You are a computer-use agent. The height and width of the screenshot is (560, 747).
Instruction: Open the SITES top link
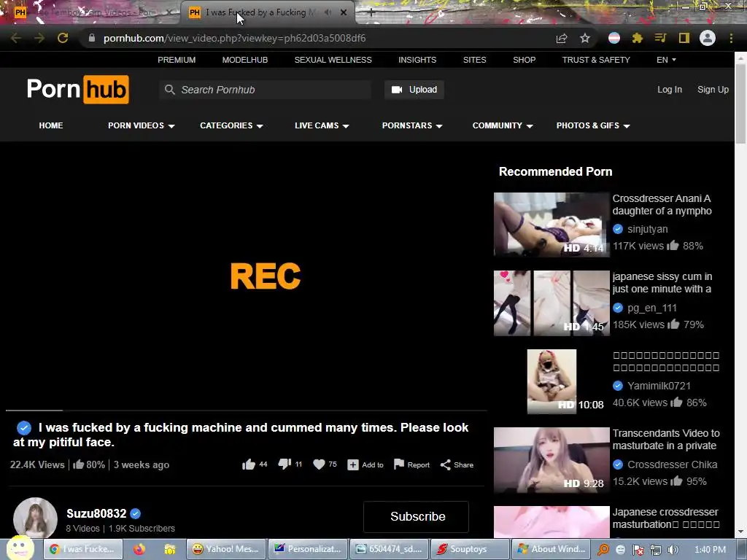pos(474,60)
